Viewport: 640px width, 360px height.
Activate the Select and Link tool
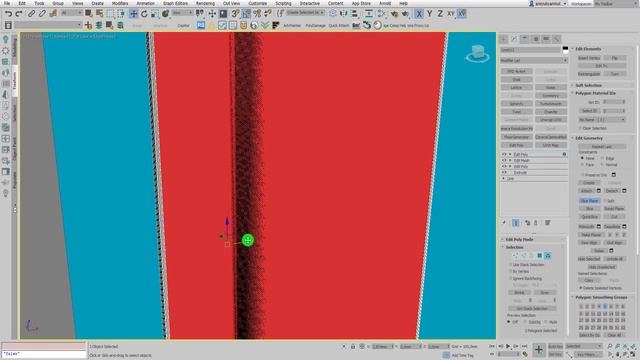click(x=31, y=14)
